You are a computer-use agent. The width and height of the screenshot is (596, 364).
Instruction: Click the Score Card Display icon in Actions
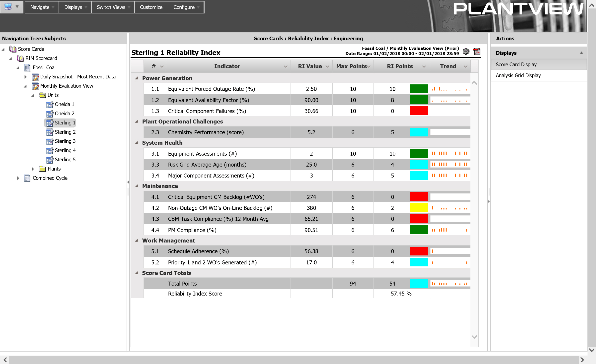point(516,64)
